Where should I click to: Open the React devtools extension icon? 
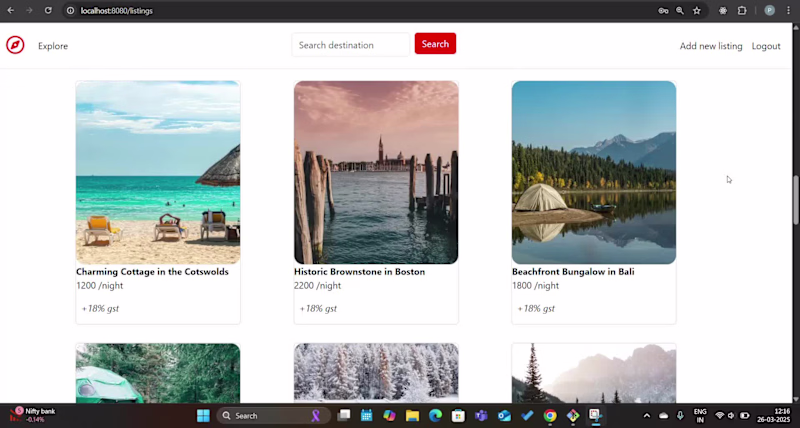723,10
